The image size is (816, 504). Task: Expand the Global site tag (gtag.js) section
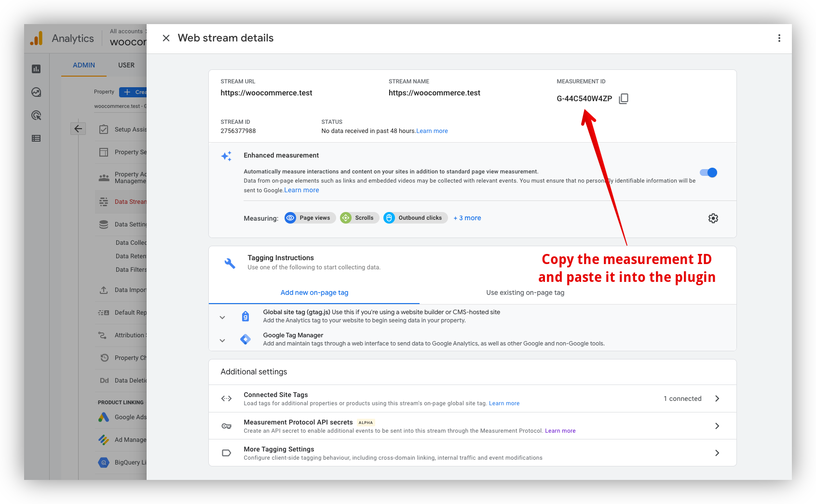222,317
